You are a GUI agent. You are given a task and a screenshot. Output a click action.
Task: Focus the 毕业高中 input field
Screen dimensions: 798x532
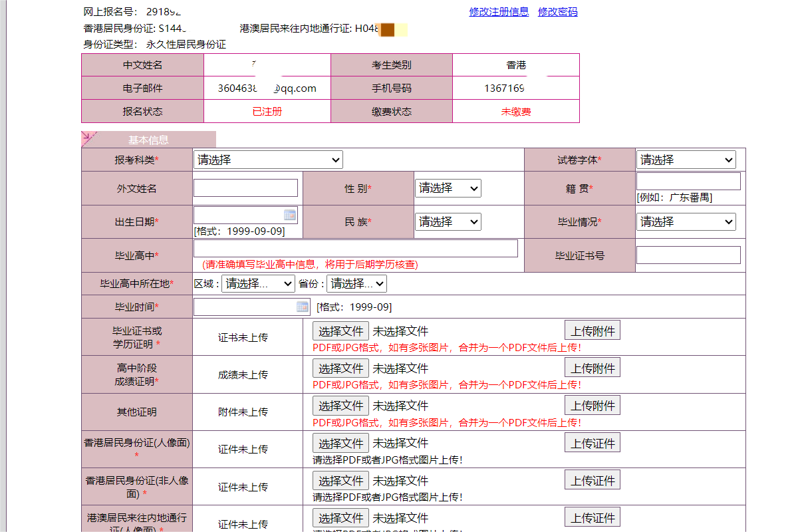tap(355, 248)
